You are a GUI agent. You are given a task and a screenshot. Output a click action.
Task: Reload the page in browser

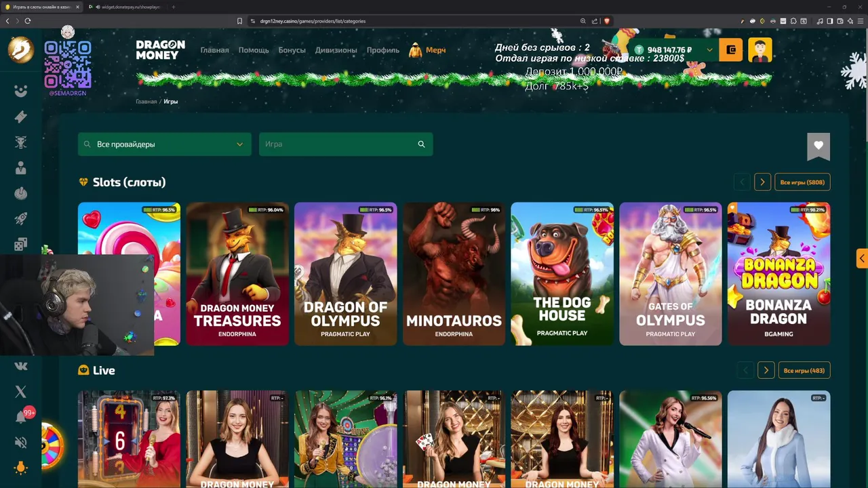click(x=28, y=21)
